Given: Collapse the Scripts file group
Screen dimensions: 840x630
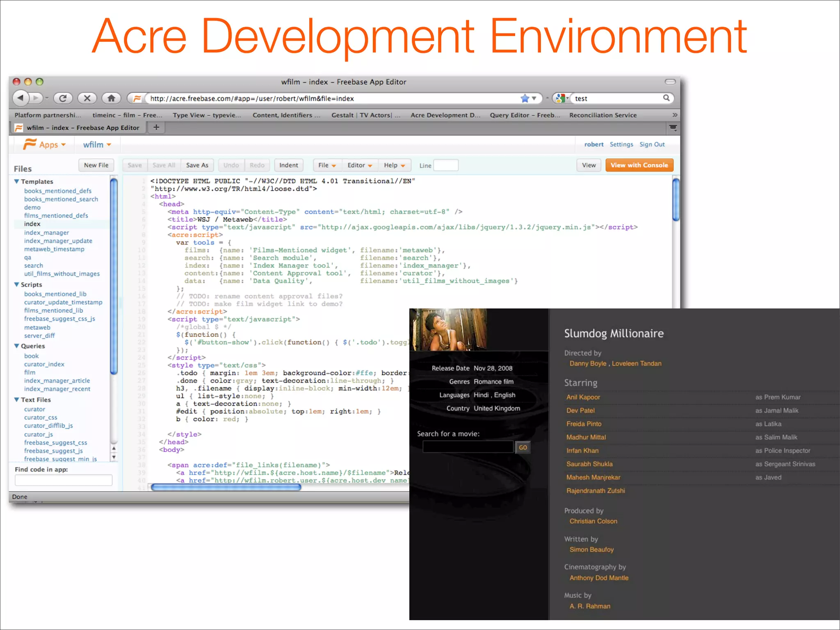Looking at the screenshot, I should click(x=17, y=284).
